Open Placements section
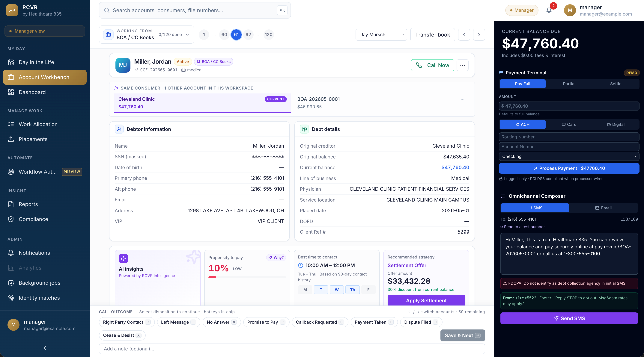Screen dimensions: 644x357 (x=45, y=139)
